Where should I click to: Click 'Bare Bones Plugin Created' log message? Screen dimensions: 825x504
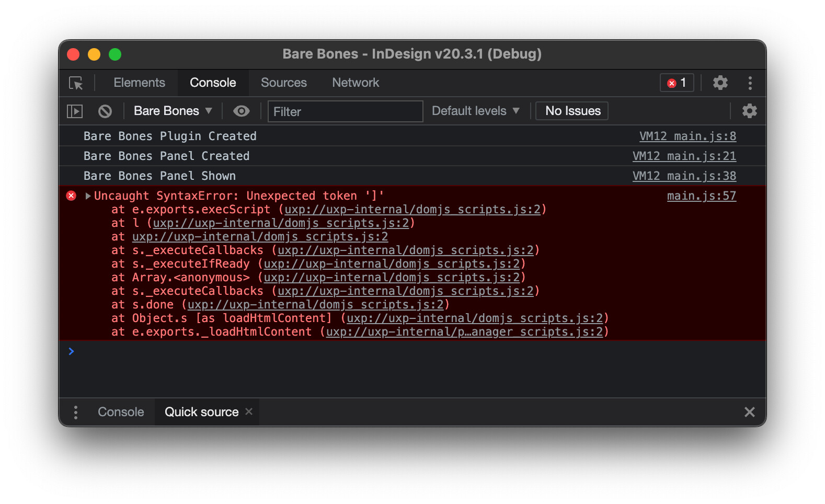170,136
